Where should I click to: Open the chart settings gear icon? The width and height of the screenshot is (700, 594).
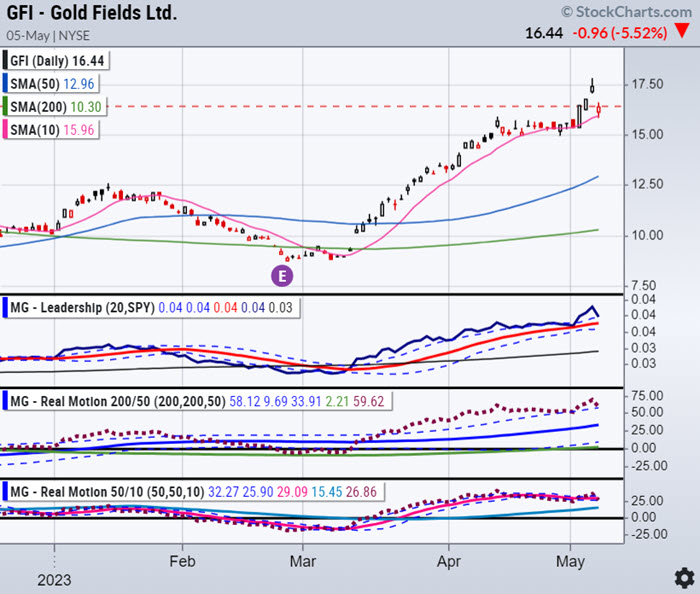point(683,577)
